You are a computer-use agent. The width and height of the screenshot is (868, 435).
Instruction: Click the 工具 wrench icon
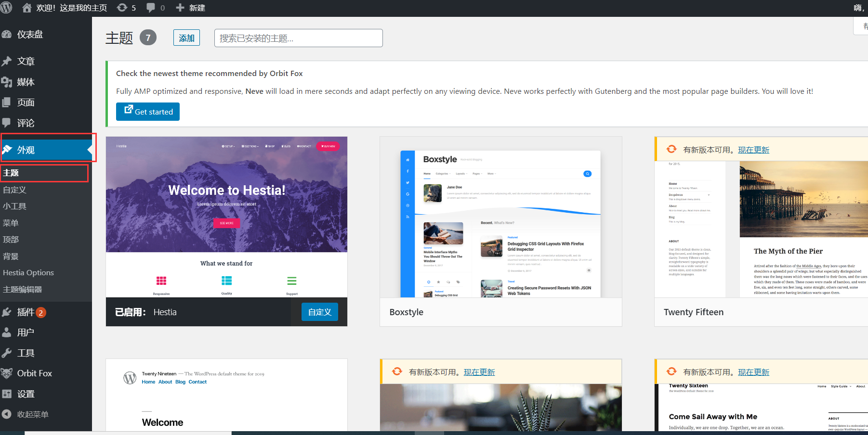click(7, 353)
